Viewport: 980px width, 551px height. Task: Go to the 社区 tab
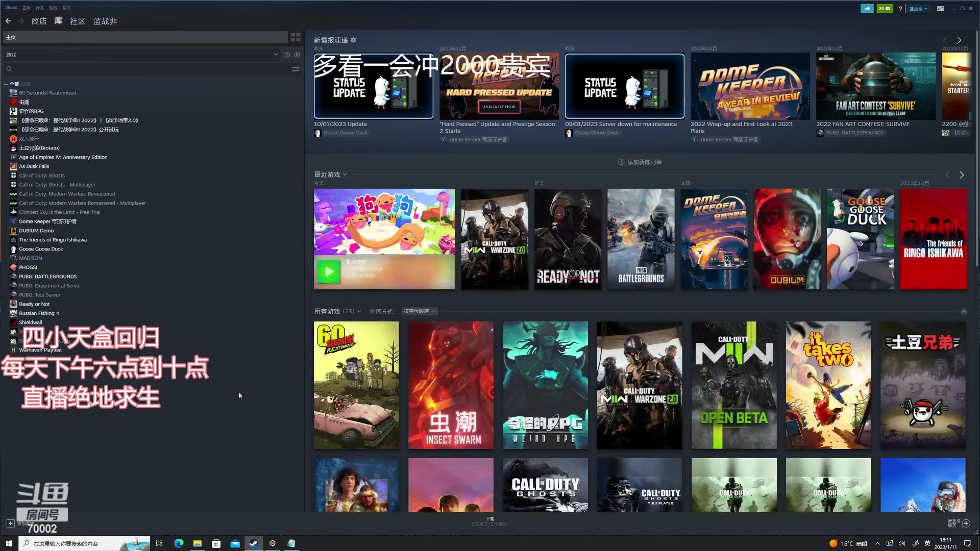[78, 21]
